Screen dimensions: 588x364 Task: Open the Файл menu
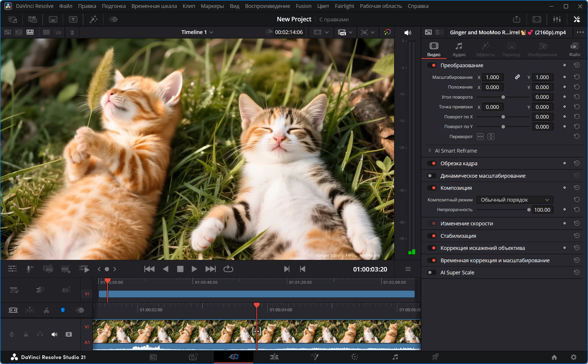66,6
